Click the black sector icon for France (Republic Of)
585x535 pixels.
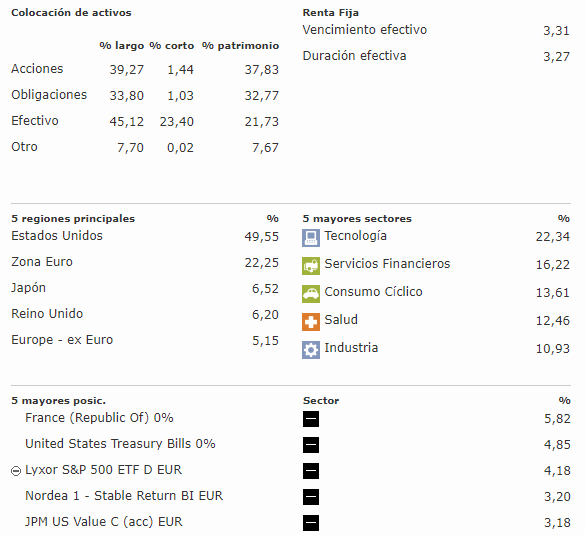tap(311, 419)
